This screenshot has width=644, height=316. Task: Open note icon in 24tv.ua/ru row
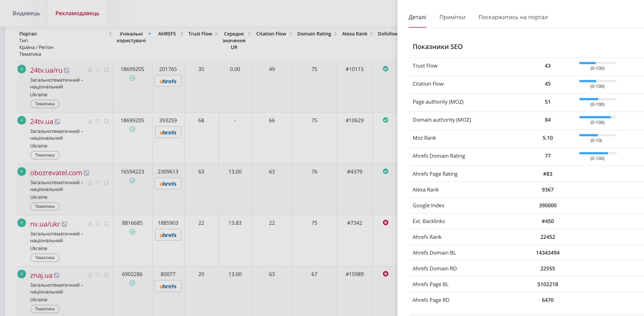point(106,70)
